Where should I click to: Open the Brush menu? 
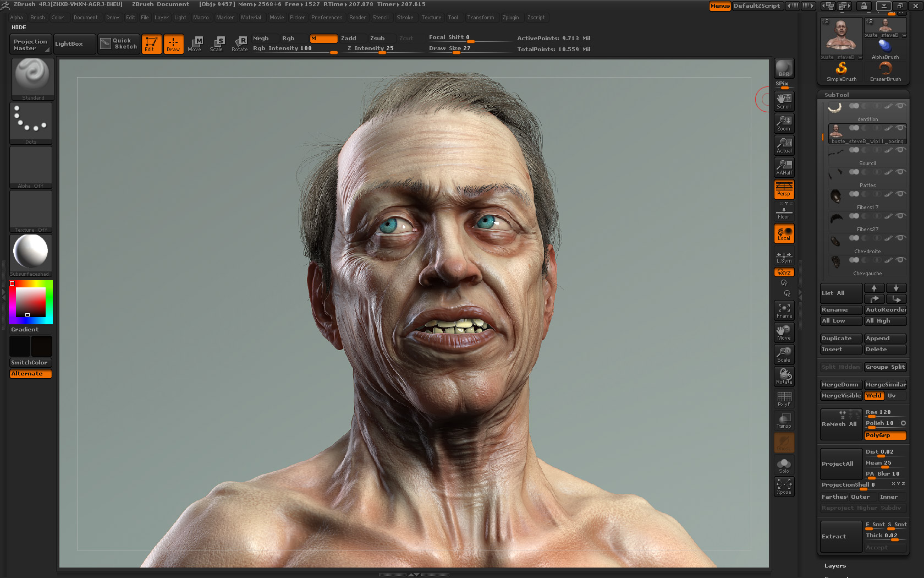click(x=37, y=18)
